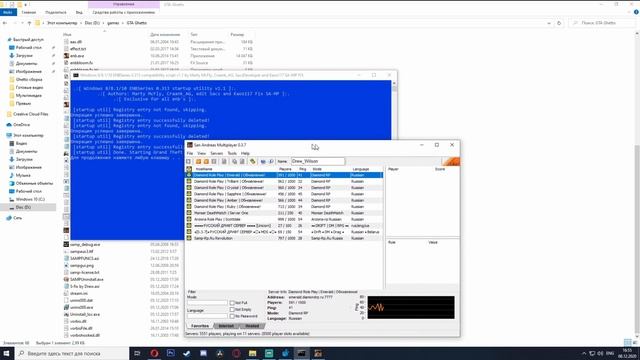Click the Windows taskbar search box
The height and width of the screenshot is (360, 640).
tap(72, 353)
